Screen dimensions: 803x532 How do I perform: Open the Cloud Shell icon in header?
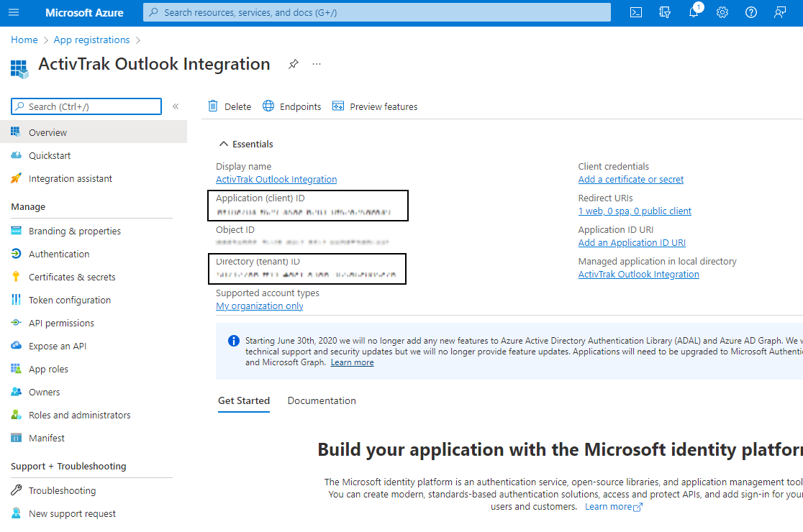636,12
